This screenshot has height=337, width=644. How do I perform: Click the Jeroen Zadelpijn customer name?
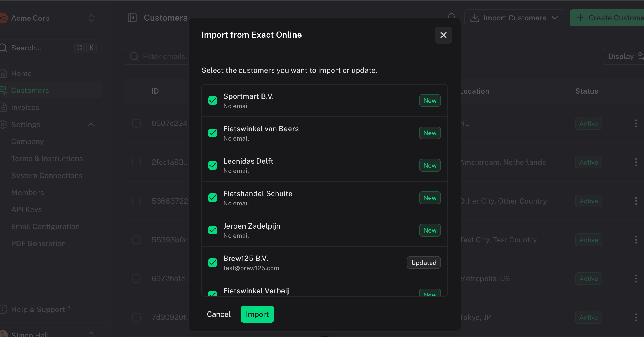pos(252,226)
